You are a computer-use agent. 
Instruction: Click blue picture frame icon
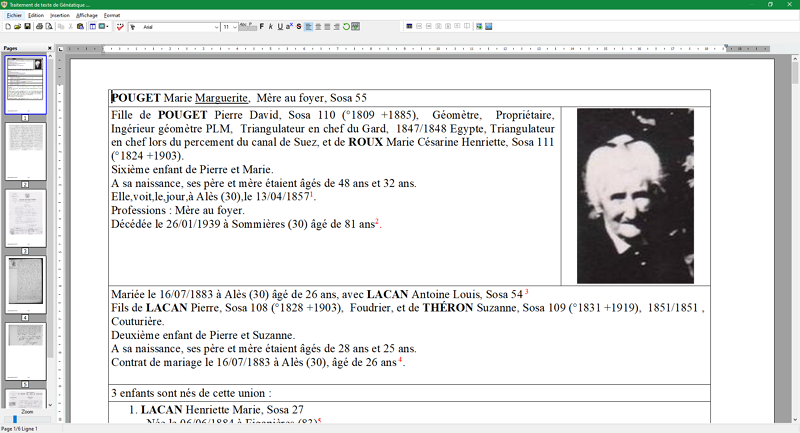pyautogui.click(x=489, y=27)
